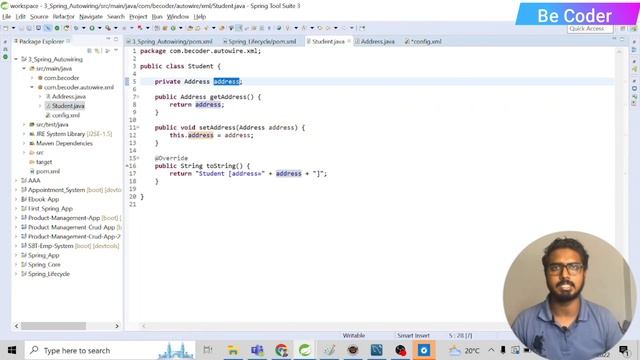Click Collapse All icon in Package Explorer
This screenshot has height=360, width=640.
tap(89, 51)
